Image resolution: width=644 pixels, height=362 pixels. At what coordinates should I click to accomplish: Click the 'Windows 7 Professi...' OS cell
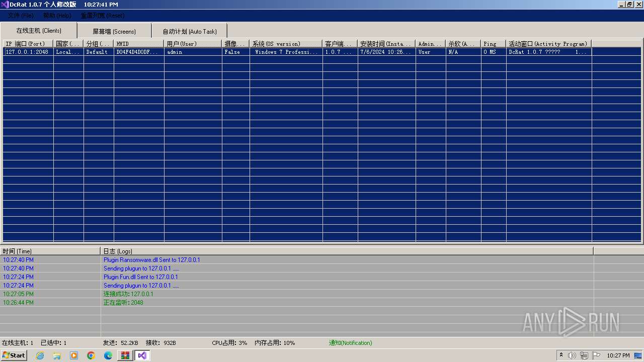click(x=286, y=52)
